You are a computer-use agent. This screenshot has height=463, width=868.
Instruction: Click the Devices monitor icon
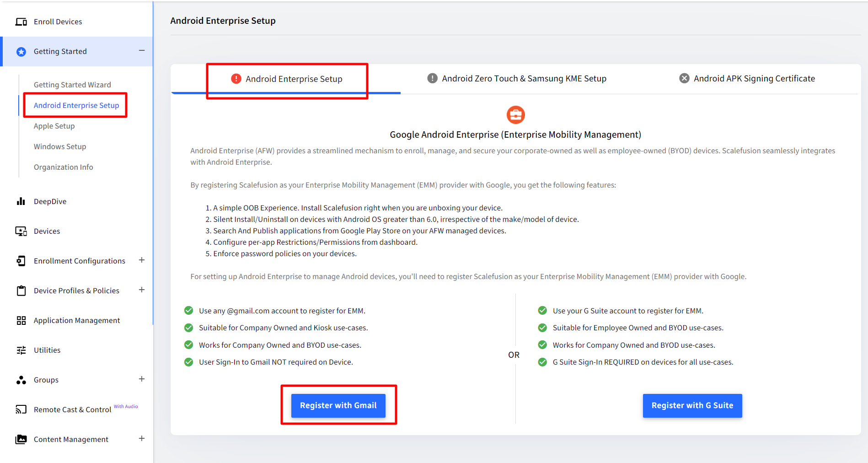pos(21,231)
